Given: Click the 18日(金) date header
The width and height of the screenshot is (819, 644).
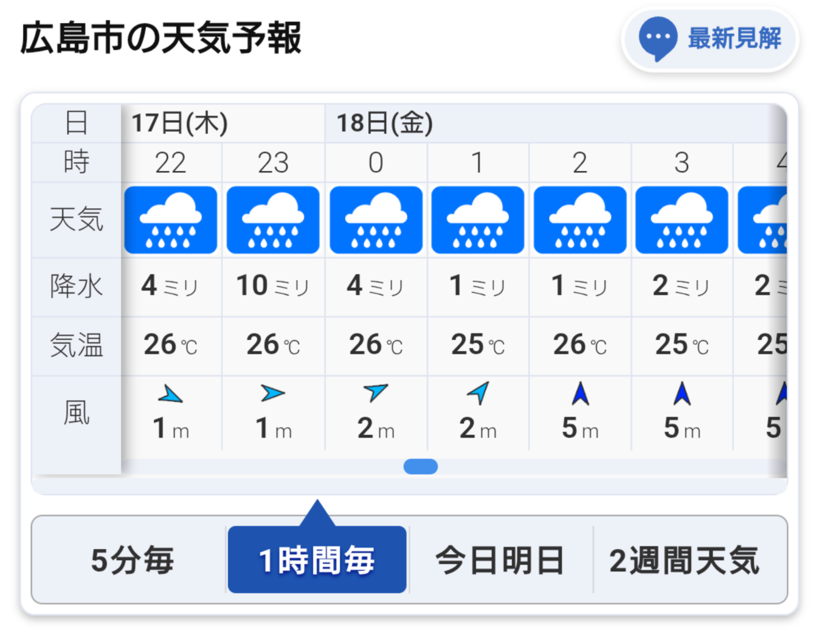Looking at the screenshot, I should point(385,123).
